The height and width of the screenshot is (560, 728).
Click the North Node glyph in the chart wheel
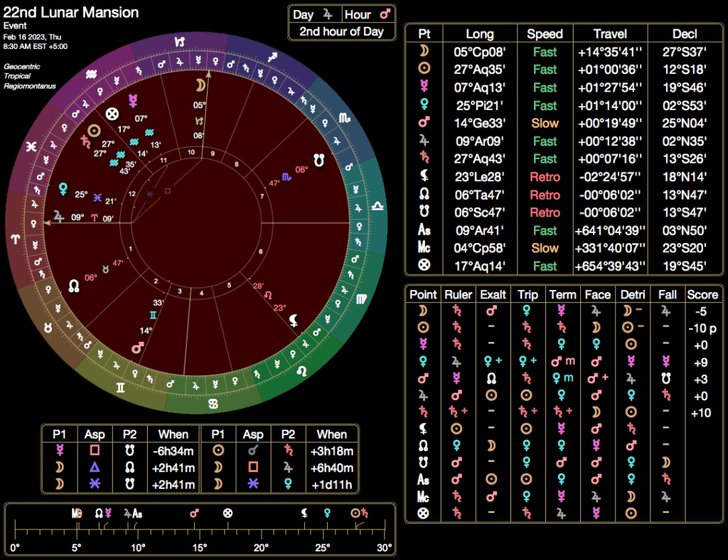click(x=74, y=285)
